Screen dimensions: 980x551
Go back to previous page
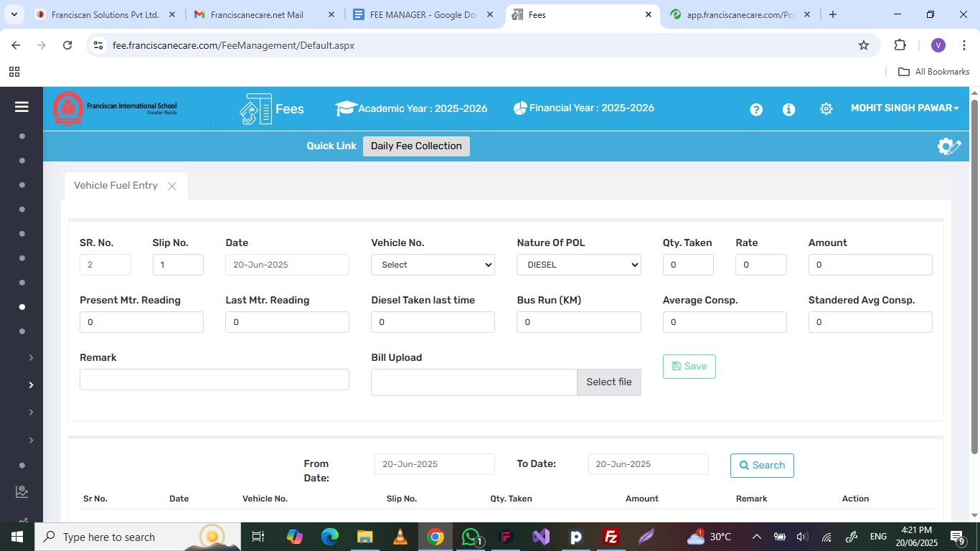16,45
